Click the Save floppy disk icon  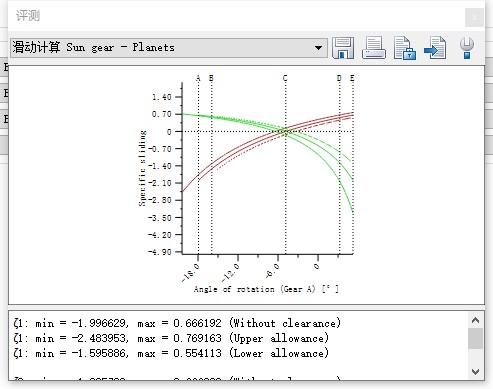click(343, 48)
